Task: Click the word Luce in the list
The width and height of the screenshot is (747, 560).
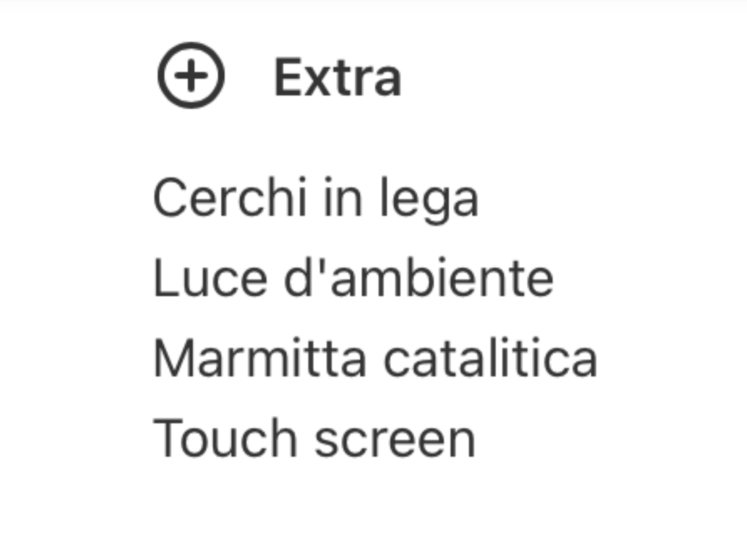Action: point(210,279)
